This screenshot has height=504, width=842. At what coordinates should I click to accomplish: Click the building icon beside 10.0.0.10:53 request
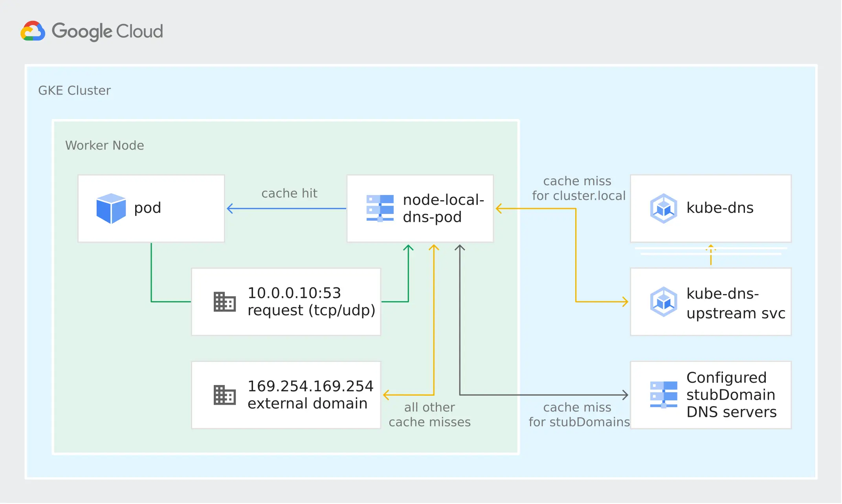point(224,302)
